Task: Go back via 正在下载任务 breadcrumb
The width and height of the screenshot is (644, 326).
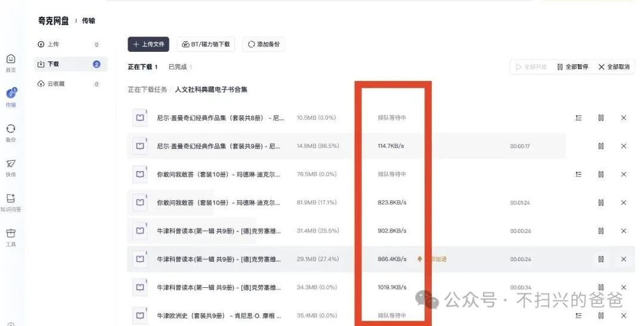Action: [147, 90]
